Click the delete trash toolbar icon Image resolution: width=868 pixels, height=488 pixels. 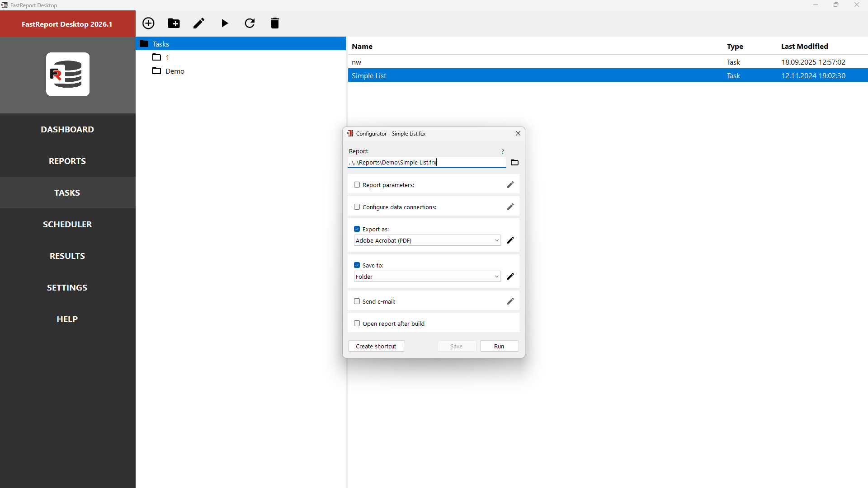tap(275, 23)
